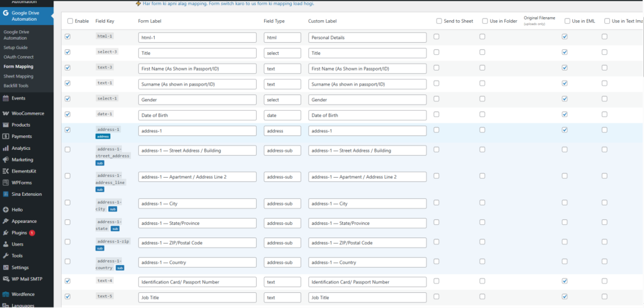Edit Custom Label field Personal Details

click(367, 37)
